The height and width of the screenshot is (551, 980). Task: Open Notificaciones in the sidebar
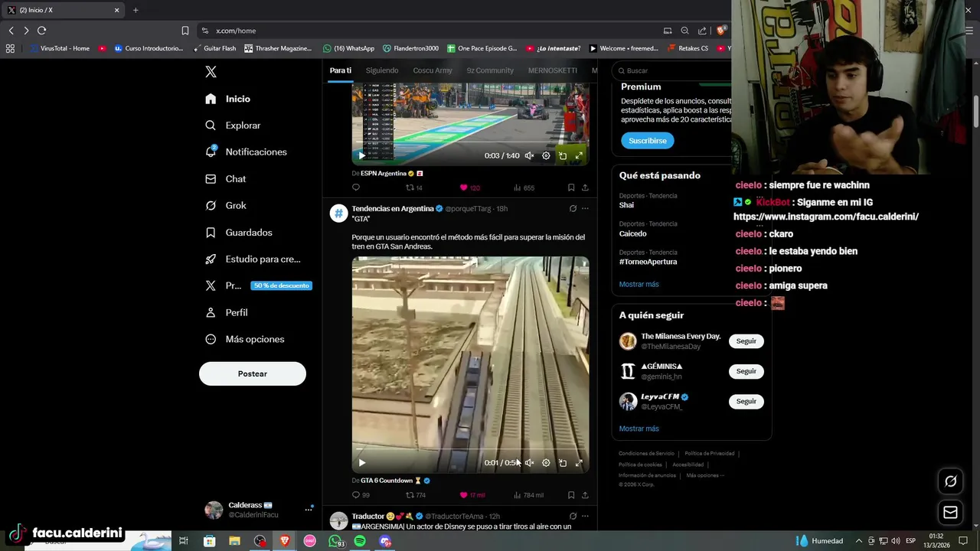point(246,152)
